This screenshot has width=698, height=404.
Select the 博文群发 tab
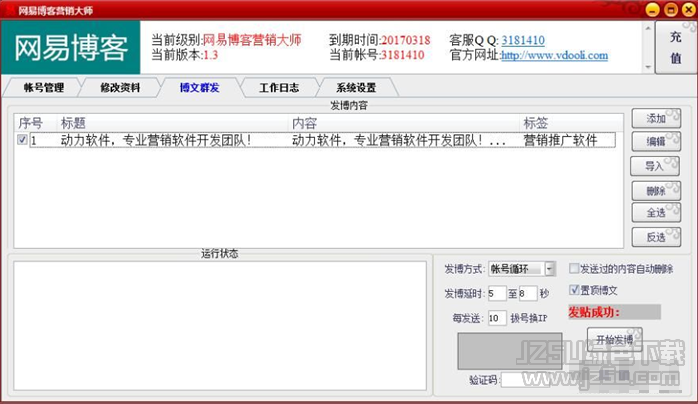199,87
